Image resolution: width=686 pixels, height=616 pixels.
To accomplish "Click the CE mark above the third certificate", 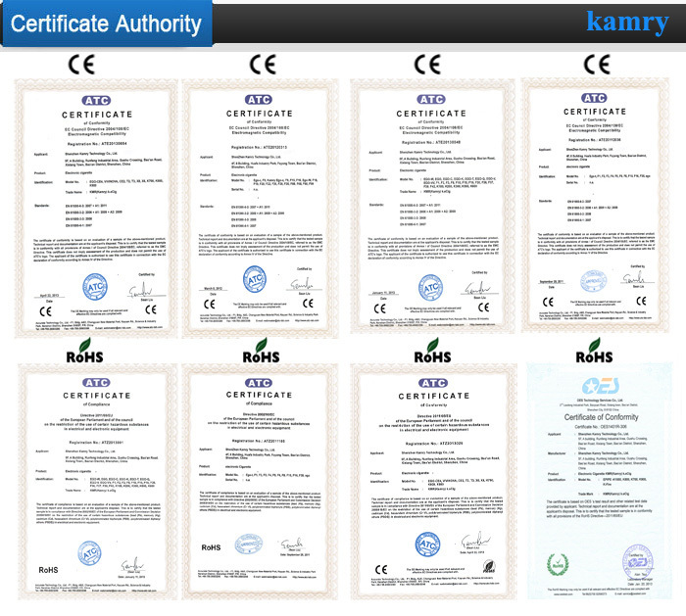I will pos(427,65).
